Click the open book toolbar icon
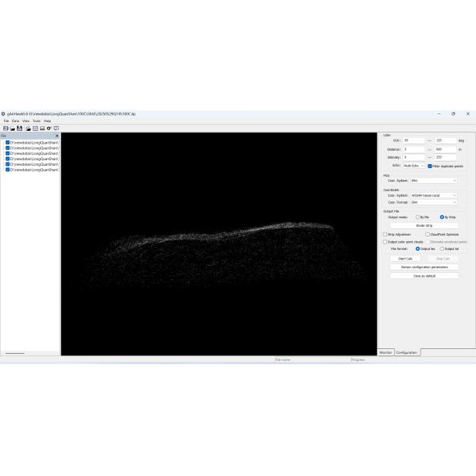 [x=56, y=129]
